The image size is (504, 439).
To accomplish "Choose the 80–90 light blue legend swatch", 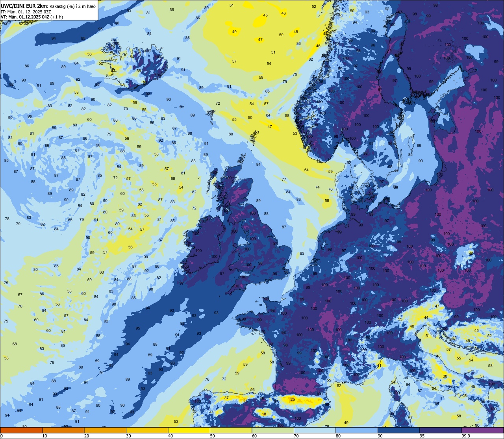I will point(357,430).
